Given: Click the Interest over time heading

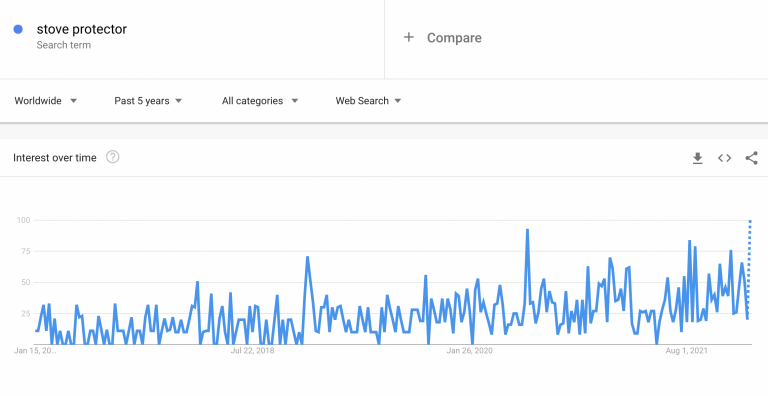Looking at the screenshot, I should pyautogui.click(x=55, y=158).
